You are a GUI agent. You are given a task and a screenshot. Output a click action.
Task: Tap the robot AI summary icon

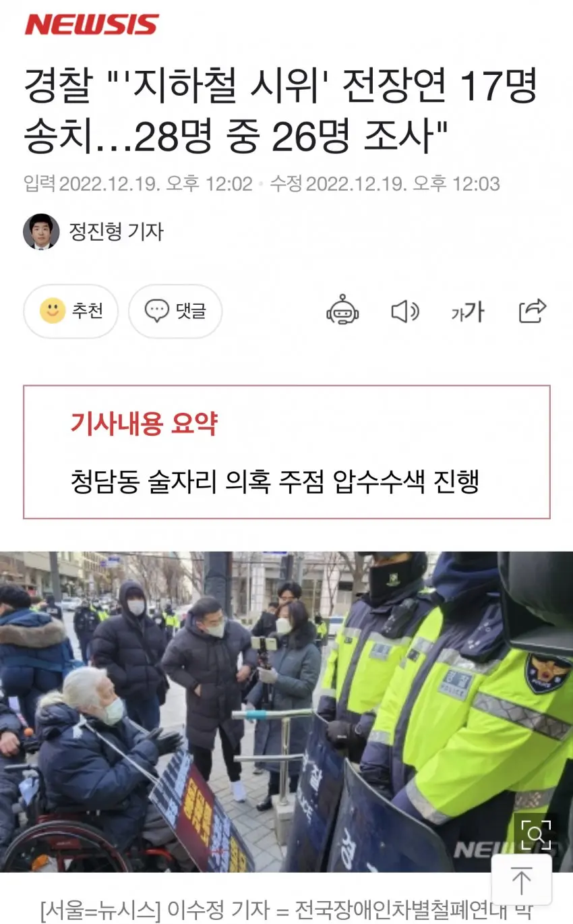tap(342, 311)
